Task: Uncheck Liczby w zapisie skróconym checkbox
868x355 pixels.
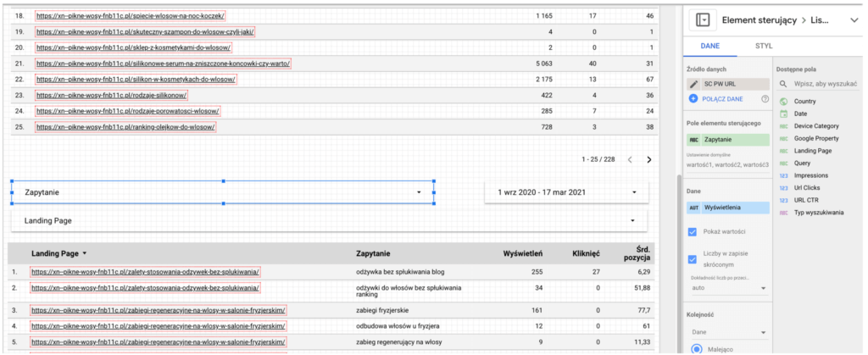Action: pos(693,259)
